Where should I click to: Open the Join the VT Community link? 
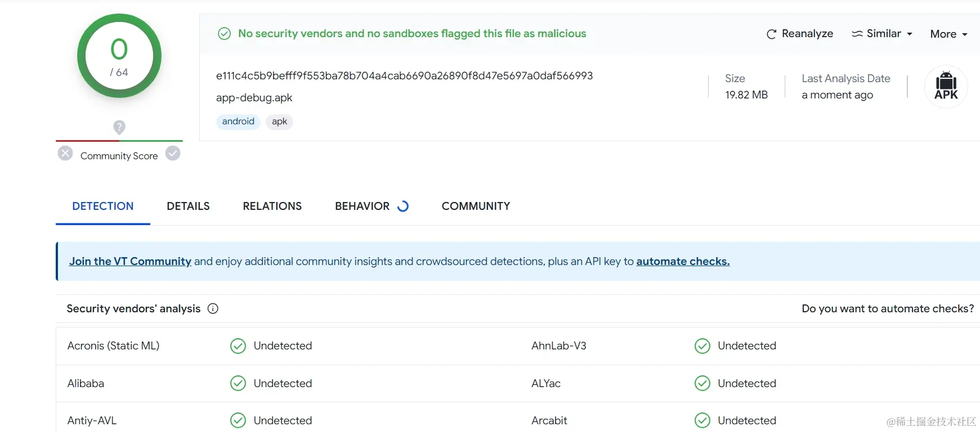pyautogui.click(x=130, y=261)
